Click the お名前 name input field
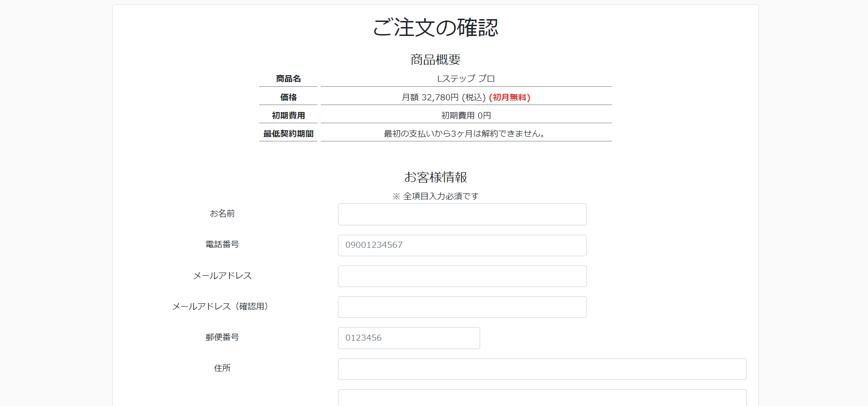The width and height of the screenshot is (868, 406). (x=462, y=215)
